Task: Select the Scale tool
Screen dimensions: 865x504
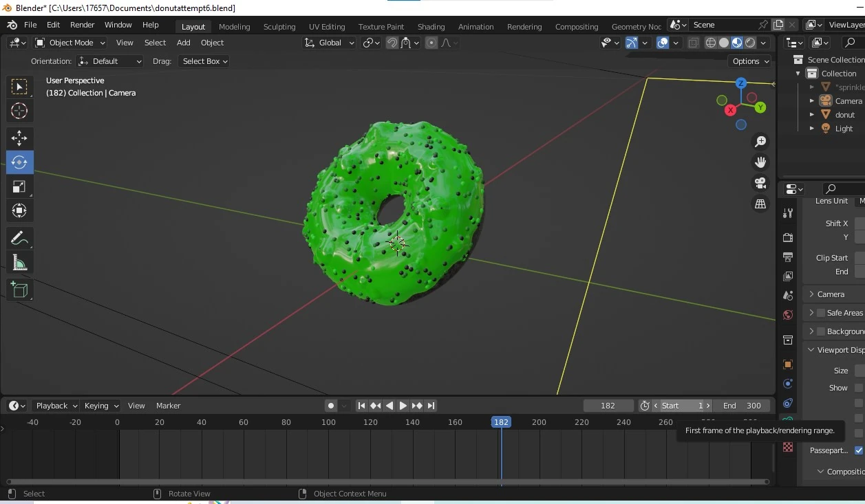Action: pos(19,186)
